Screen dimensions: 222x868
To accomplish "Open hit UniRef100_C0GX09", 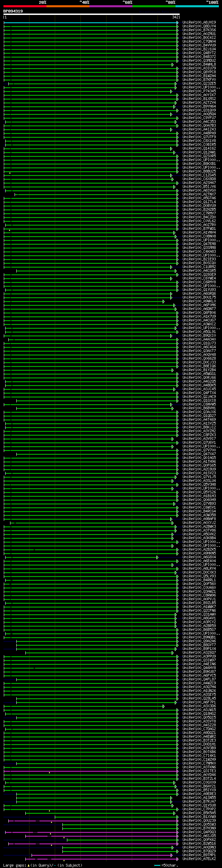I will pos(199,783).
